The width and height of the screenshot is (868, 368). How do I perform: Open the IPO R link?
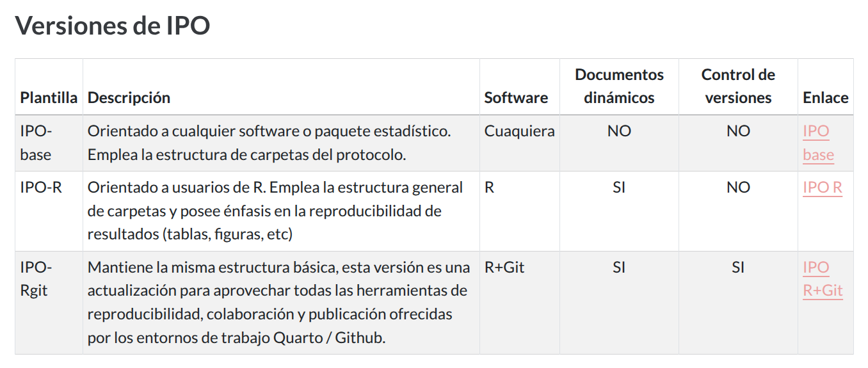pyautogui.click(x=823, y=188)
